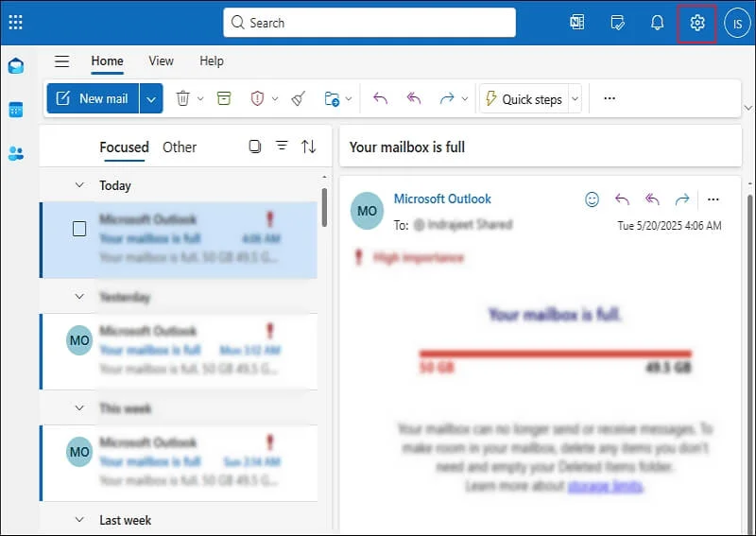Open ribbon More options ellipsis
Image resolution: width=756 pixels, height=536 pixels.
click(610, 98)
